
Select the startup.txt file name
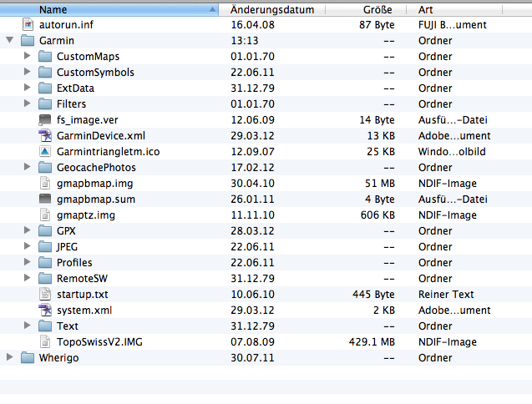point(83,295)
